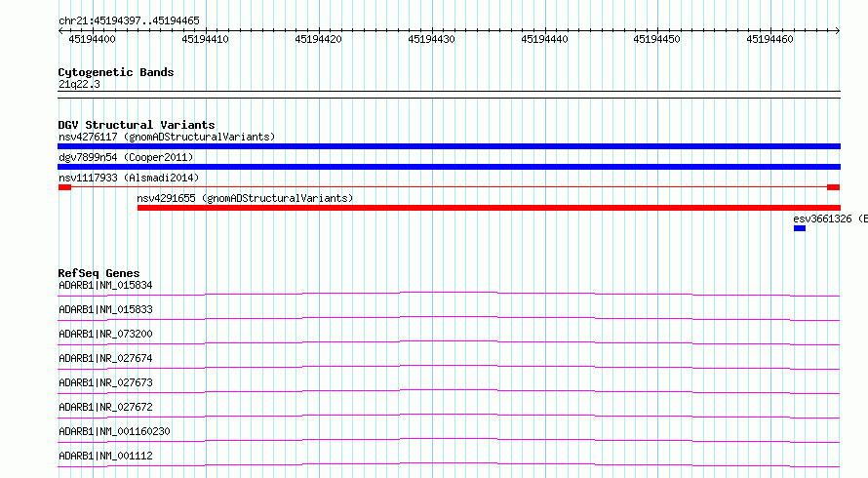Click the DGV Structural Variants track heading
Image resolution: width=868 pixels, height=478 pixels.
137,125
